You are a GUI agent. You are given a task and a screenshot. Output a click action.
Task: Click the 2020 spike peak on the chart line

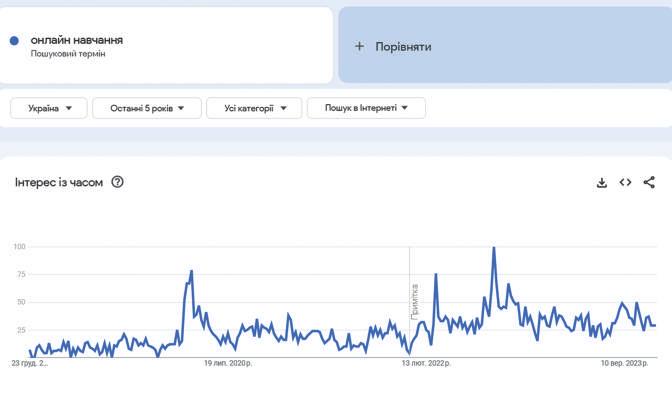click(191, 271)
